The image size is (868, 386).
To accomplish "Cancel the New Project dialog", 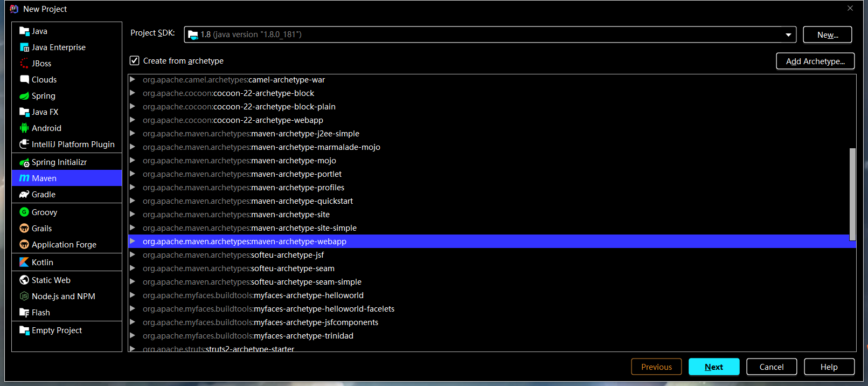I will coord(772,367).
